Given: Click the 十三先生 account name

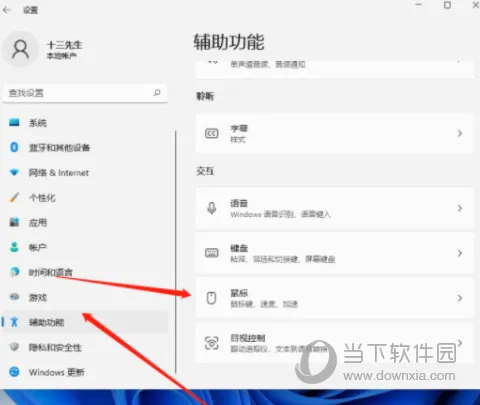Looking at the screenshot, I should [65, 45].
